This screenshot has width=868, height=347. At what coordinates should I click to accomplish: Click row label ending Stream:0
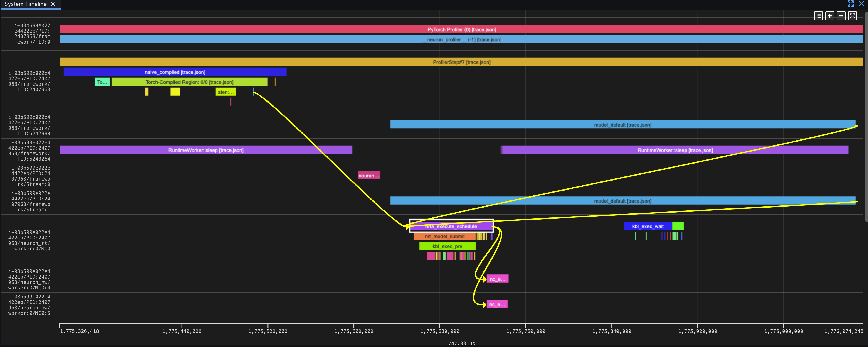click(x=31, y=176)
